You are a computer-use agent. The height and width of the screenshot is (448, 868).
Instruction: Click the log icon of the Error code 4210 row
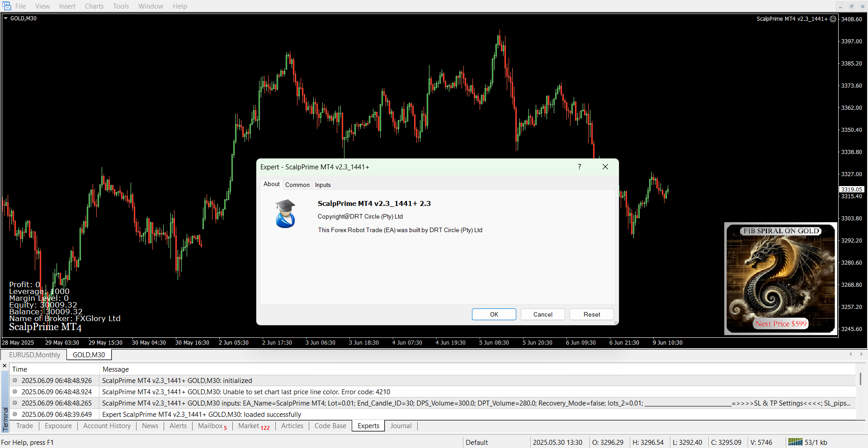(x=15, y=392)
